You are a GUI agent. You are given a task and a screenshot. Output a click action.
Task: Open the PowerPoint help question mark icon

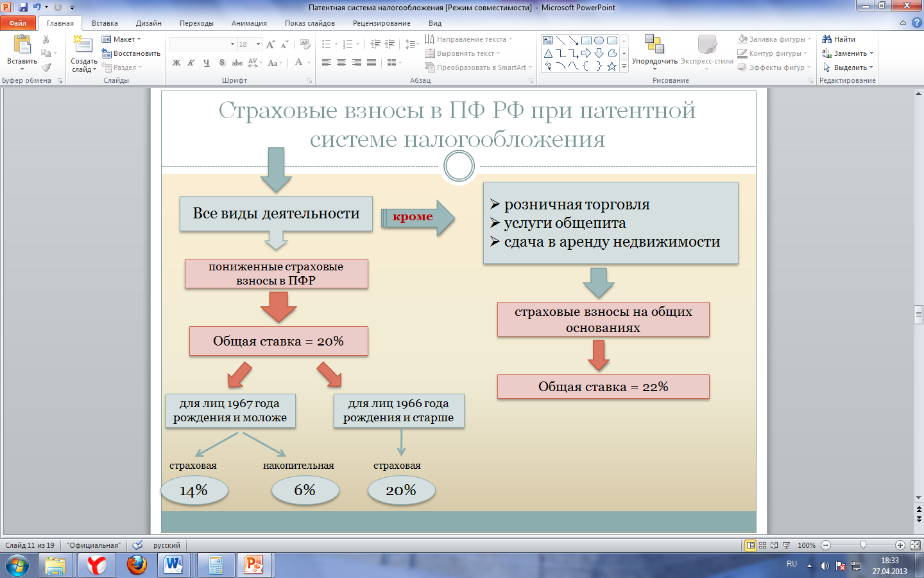pyautogui.click(x=916, y=22)
